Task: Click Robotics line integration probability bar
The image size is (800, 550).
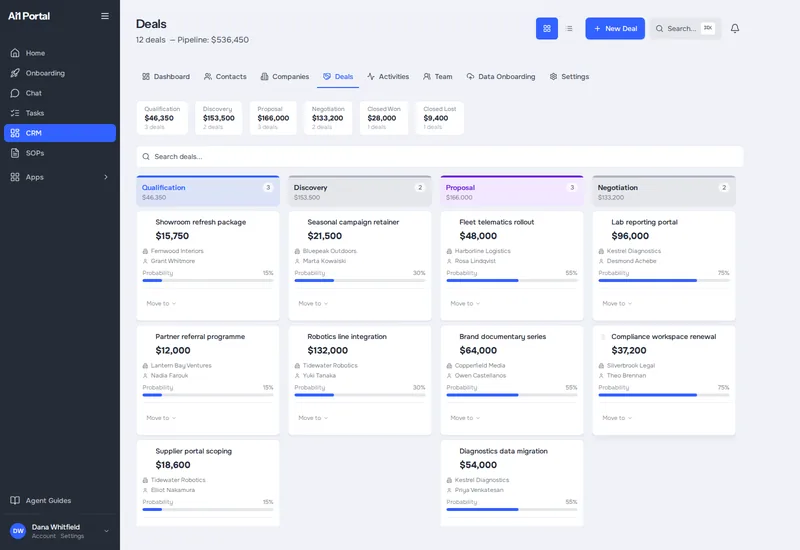Action: [x=360, y=395]
